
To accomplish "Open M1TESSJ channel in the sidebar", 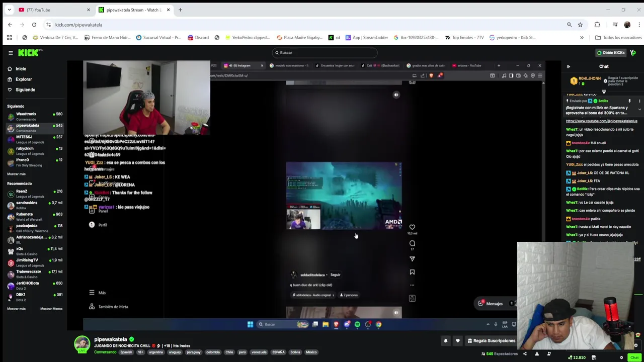I will 34,139.
